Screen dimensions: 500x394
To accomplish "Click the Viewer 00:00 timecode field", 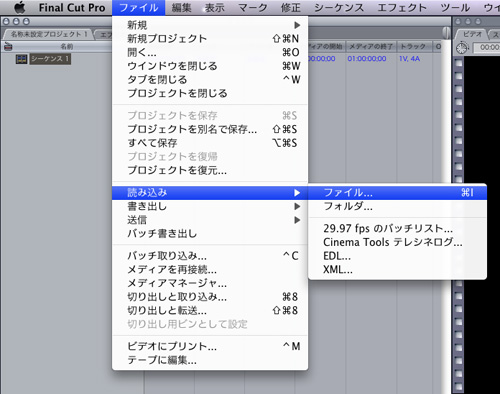I will pyautogui.click(x=487, y=48).
